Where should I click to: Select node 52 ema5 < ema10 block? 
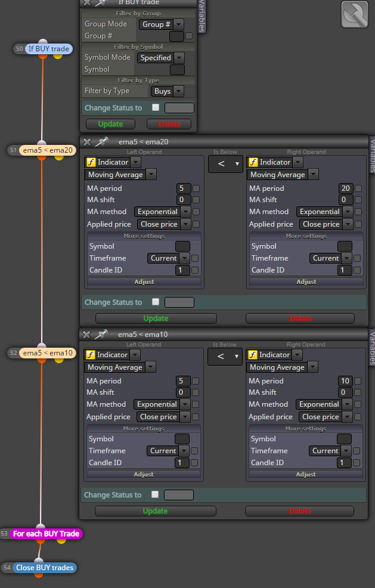(x=48, y=353)
